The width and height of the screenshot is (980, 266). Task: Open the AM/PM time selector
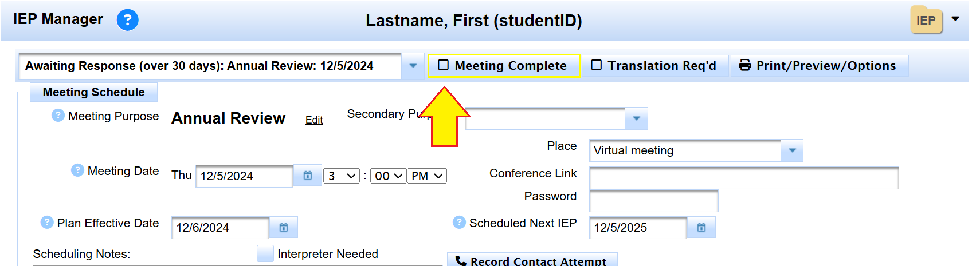click(427, 176)
